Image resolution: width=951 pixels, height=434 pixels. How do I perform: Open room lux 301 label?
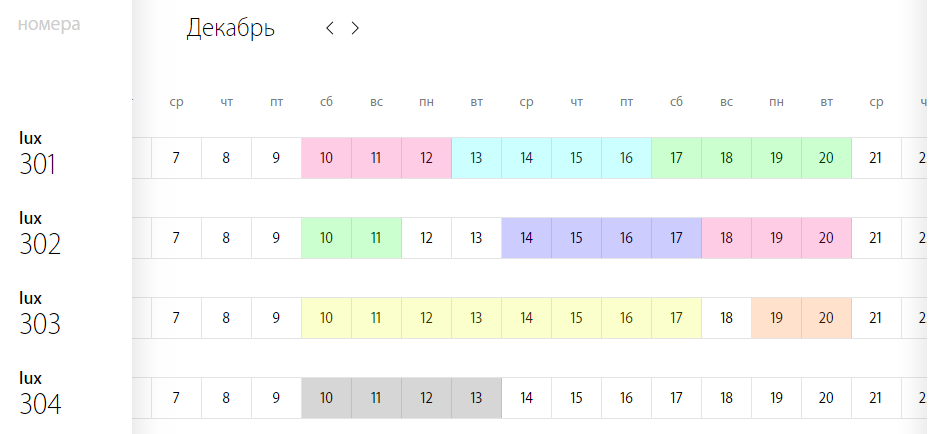38,154
